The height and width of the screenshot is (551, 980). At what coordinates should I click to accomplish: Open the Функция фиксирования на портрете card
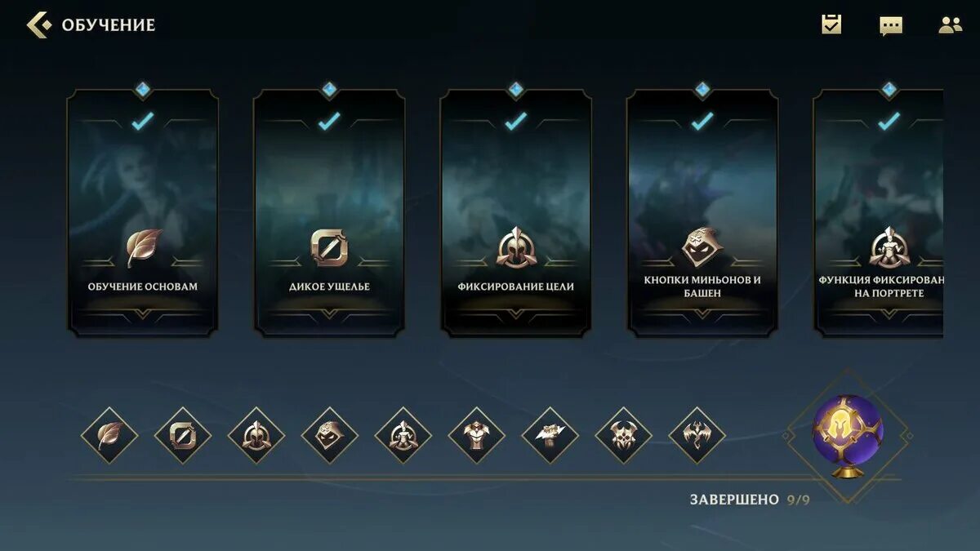[879, 212]
